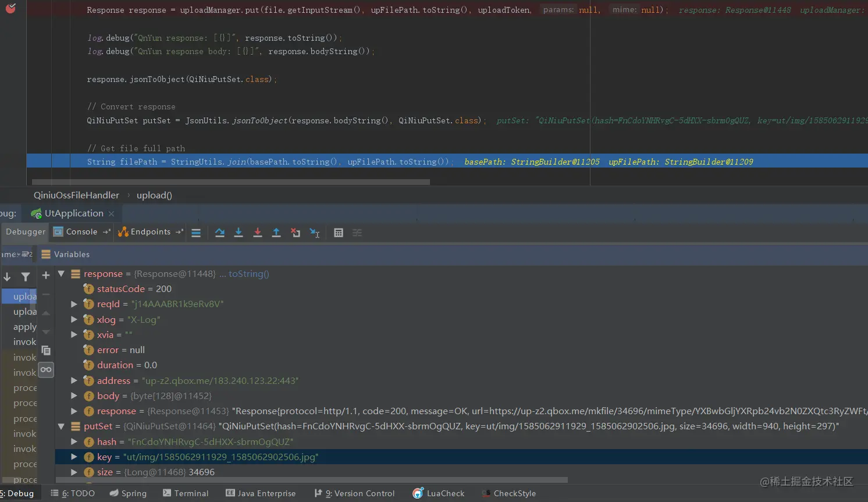The image size is (868, 502).
Task: Switch to the Debugger tab
Action: 26,232
